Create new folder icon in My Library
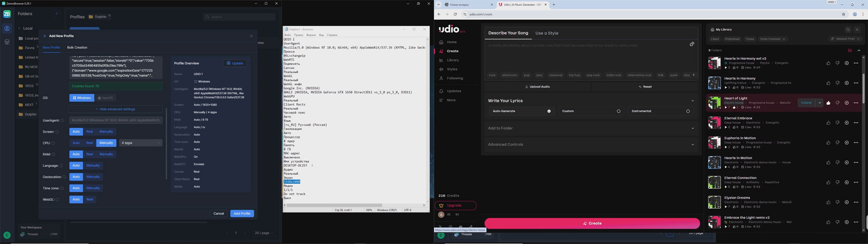The height and width of the screenshot is (244, 868). 850,50
